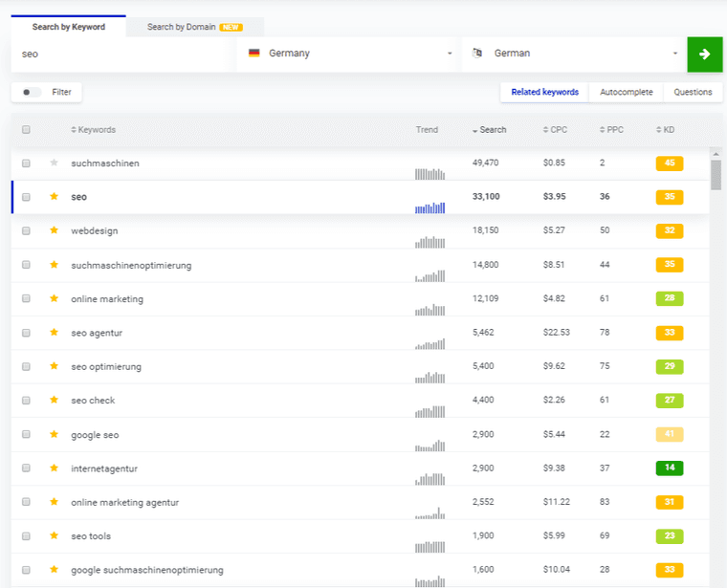The image size is (727, 588).
Task: Click the star beside seo agentur
Action: (x=54, y=332)
